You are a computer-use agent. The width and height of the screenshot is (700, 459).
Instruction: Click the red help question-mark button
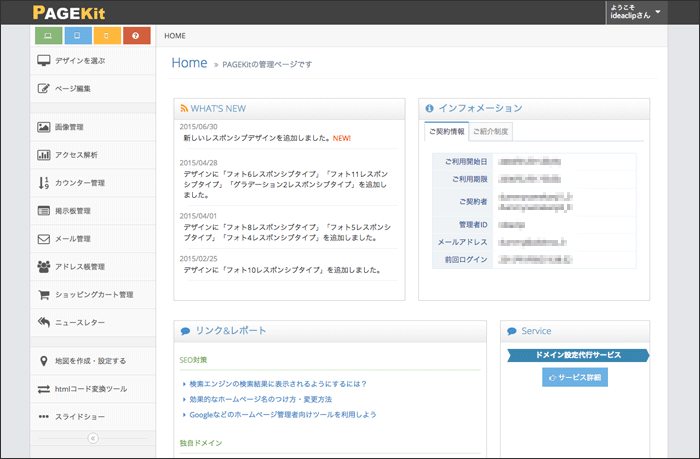pyautogui.click(x=137, y=36)
